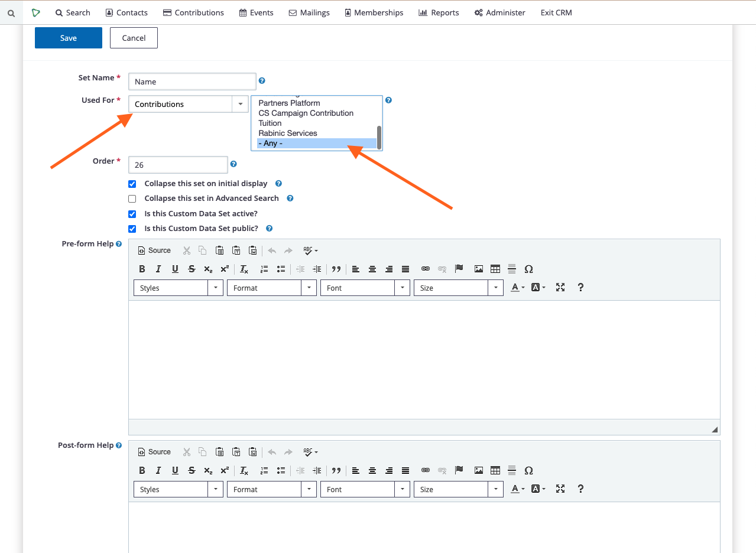Image resolution: width=756 pixels, height=553 pixels.
Task: Toggle Is this Custom Data Set public
Action: (132, 229)
